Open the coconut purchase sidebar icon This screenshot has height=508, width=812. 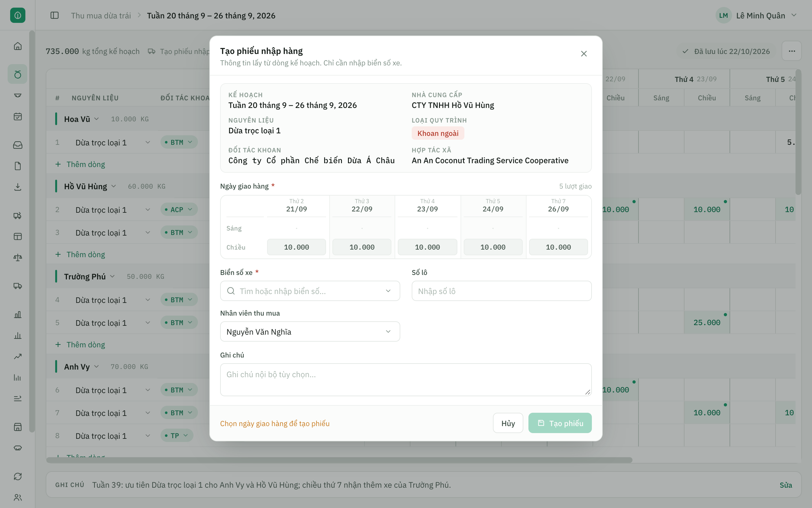tap(18, 74)
